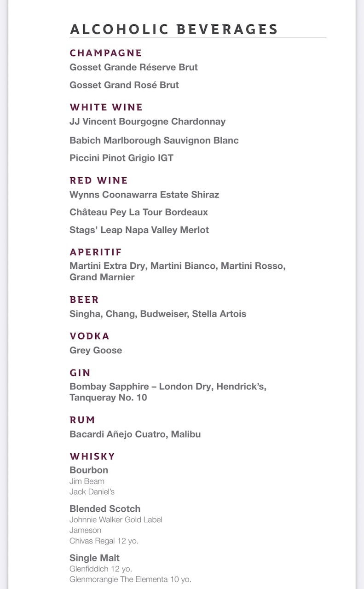Viewport: 364px width, 589px height.
Task: Select Piccini Pinot Grigio IGT
Action: 121,158
